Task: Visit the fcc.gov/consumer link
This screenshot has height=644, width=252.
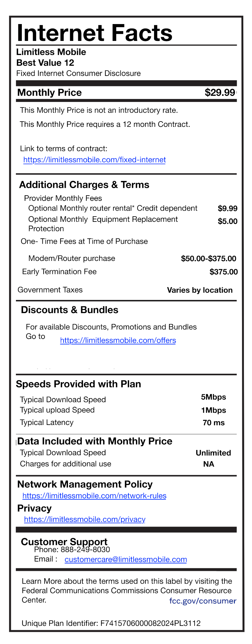Action: 203,601
